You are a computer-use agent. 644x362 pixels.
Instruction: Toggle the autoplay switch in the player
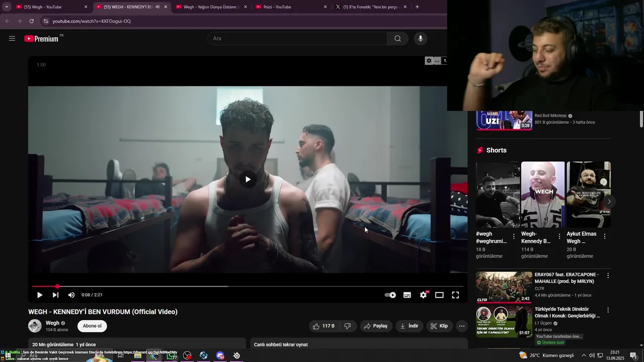(390, 295)
